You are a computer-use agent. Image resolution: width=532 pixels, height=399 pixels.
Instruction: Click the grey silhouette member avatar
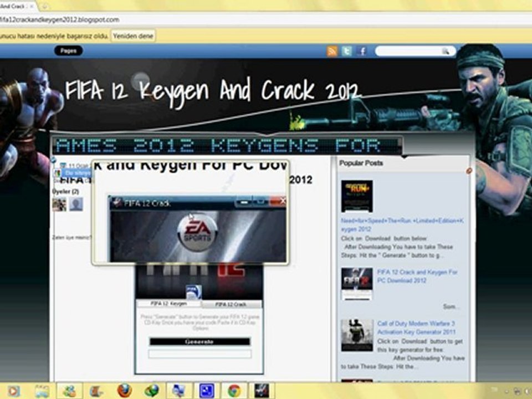(76, 204)
